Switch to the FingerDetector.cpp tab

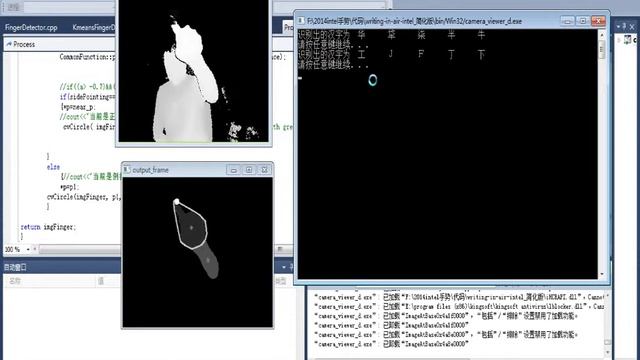click(31, 28)
